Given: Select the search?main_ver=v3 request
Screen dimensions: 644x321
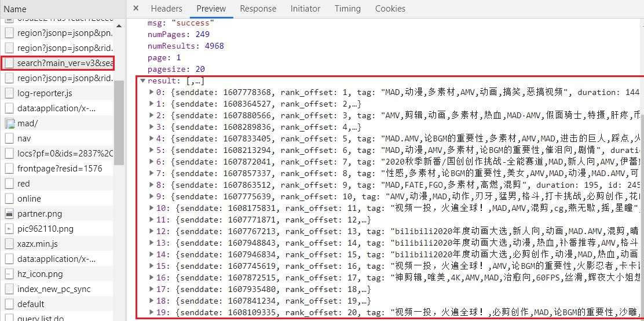Looking at the screenshot, I should pos(57,63).
